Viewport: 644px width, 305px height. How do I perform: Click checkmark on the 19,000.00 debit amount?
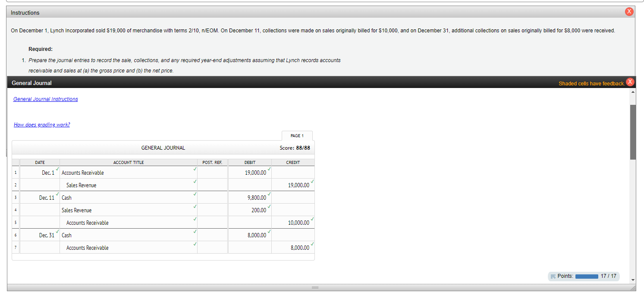tap(269, 169)
